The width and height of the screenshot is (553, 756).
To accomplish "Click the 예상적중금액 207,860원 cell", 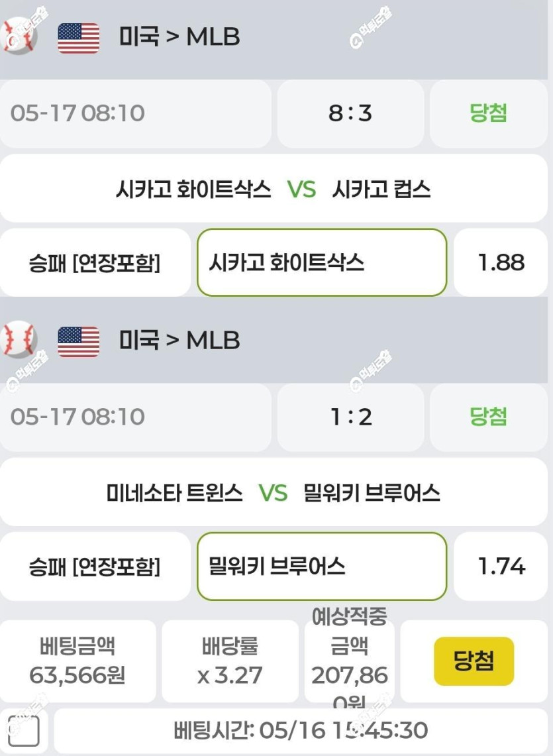I will coord(350,661).
